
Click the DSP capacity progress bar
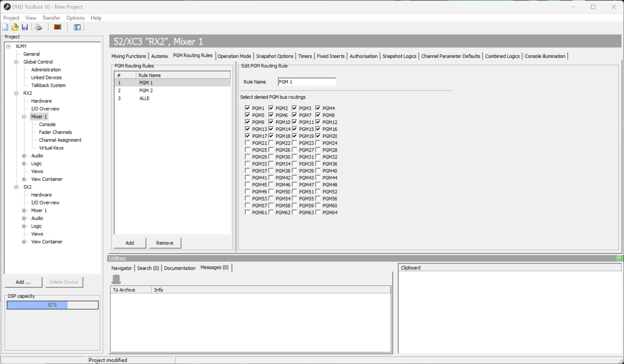(x=52, y=305)
